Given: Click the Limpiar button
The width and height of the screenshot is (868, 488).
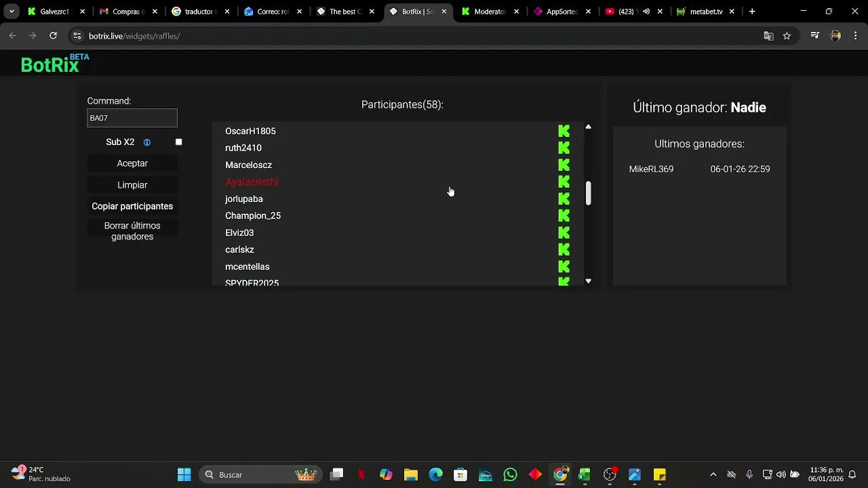Looking at the screenshot, I should click(x=132, y=185).
